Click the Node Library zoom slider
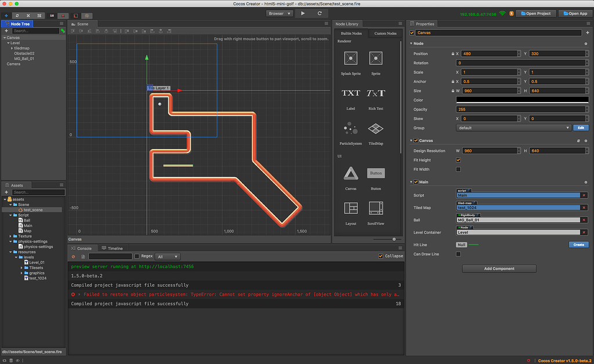Screen dimensions: 594x364 [x=394, y=239]
